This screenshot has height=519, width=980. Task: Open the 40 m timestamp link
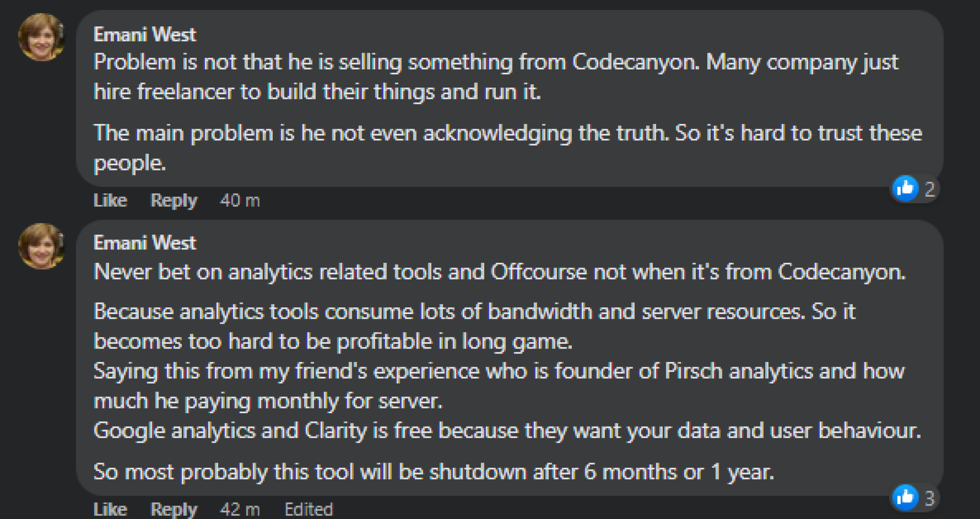click(240, 200)
